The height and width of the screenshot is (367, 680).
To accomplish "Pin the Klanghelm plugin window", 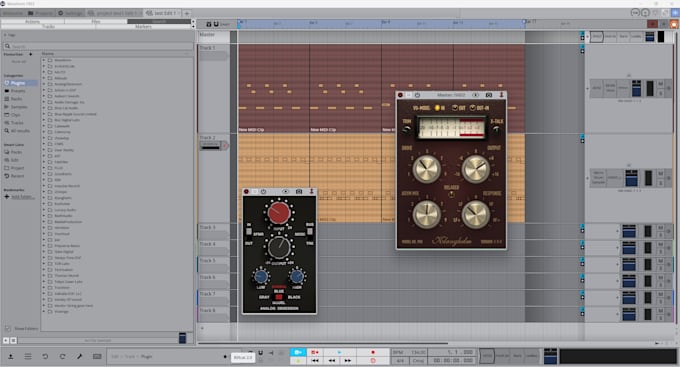I will [501, 95].
